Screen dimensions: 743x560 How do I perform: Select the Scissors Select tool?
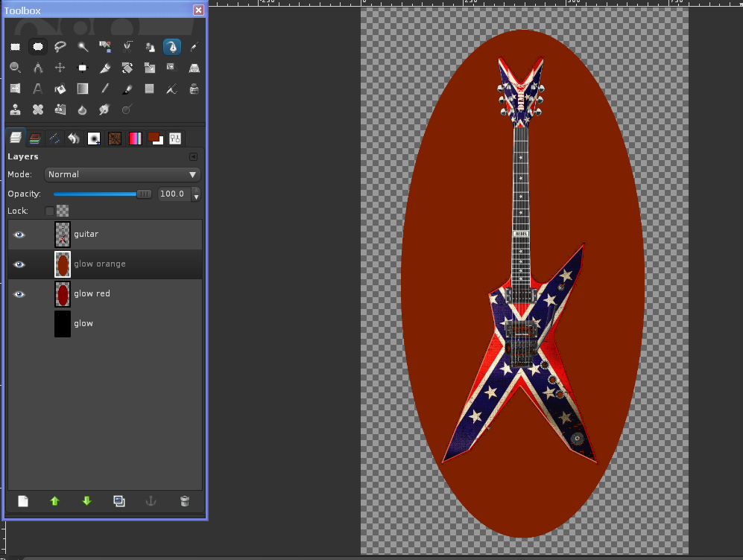point(127,46)
